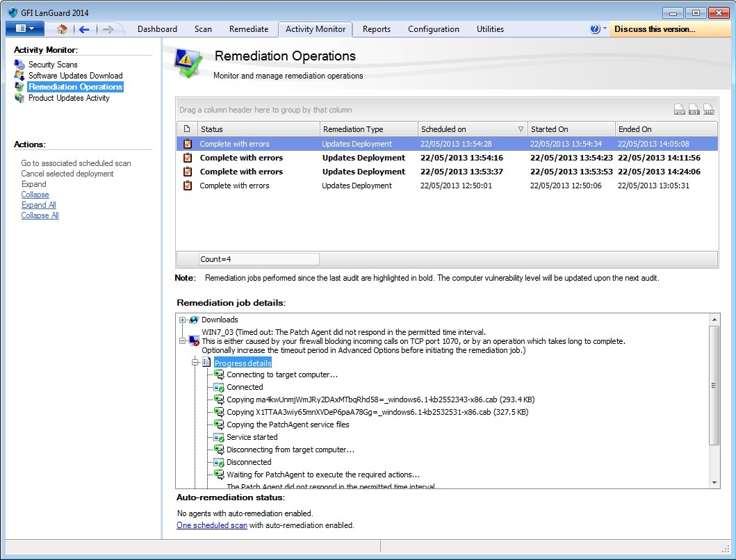Sort by Scheduled on column header
This screenshot has height=560, width=736.
click(473, 129)
